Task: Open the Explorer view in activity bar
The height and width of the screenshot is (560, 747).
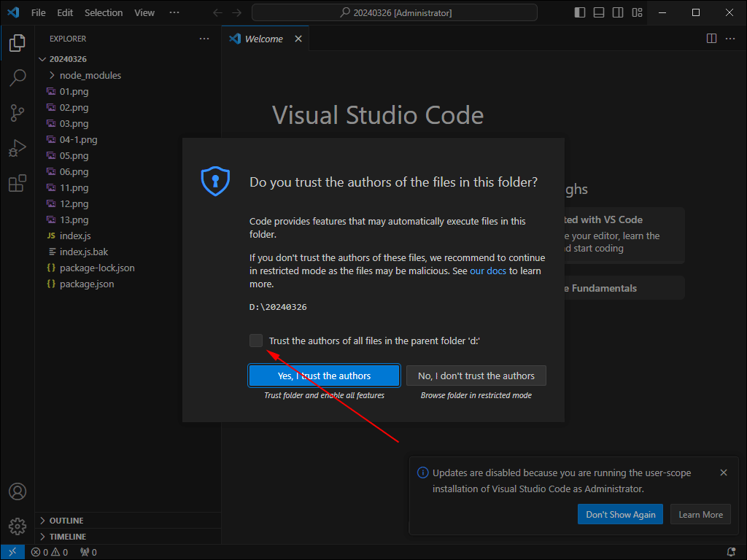Action: pos(18,43)
